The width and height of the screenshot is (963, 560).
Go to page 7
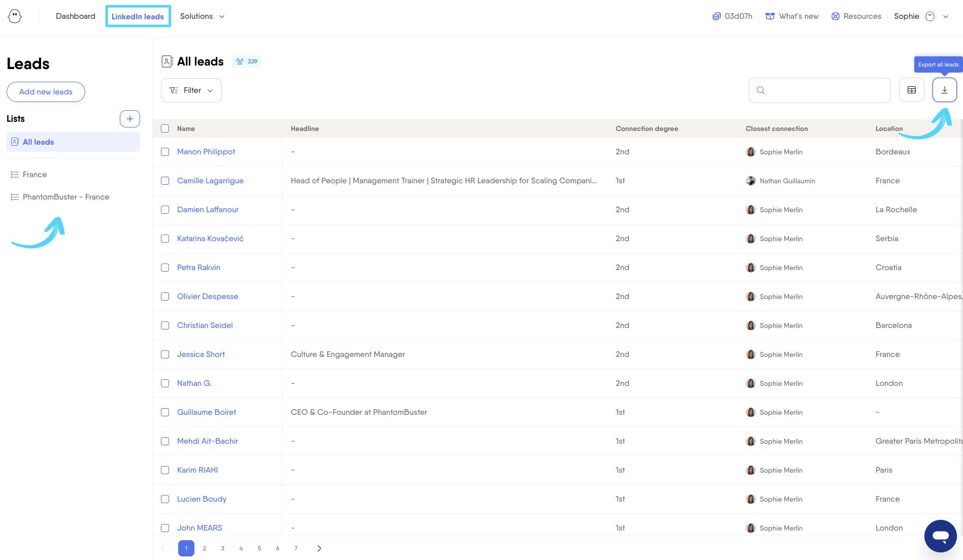click(296, 548)
